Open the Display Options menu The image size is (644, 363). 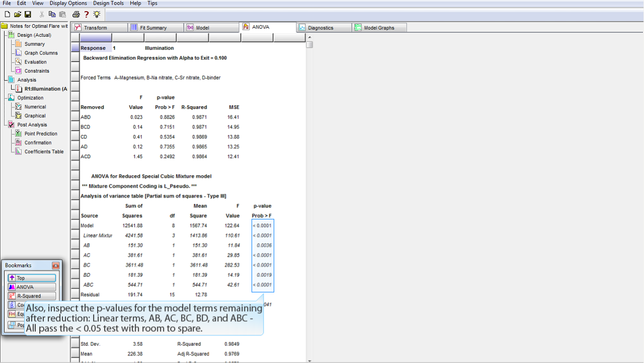pyautogui.click(x=68, y=3)
